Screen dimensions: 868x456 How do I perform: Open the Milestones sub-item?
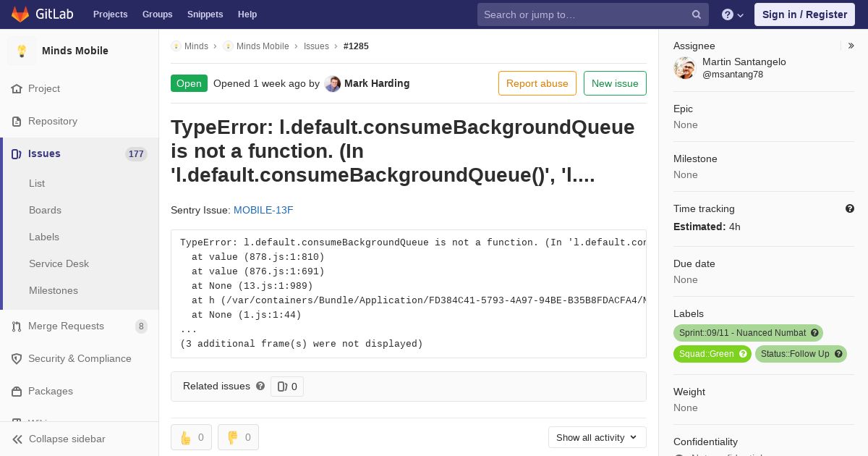(x=54, y=290)
